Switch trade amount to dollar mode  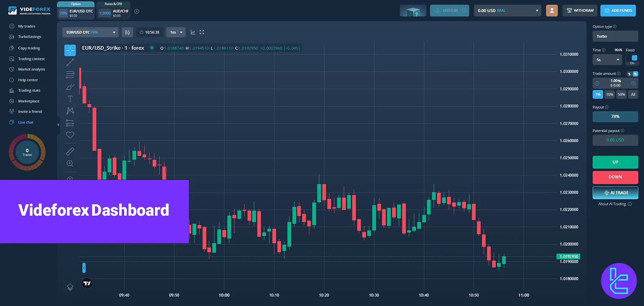click(x=629, y=74)
